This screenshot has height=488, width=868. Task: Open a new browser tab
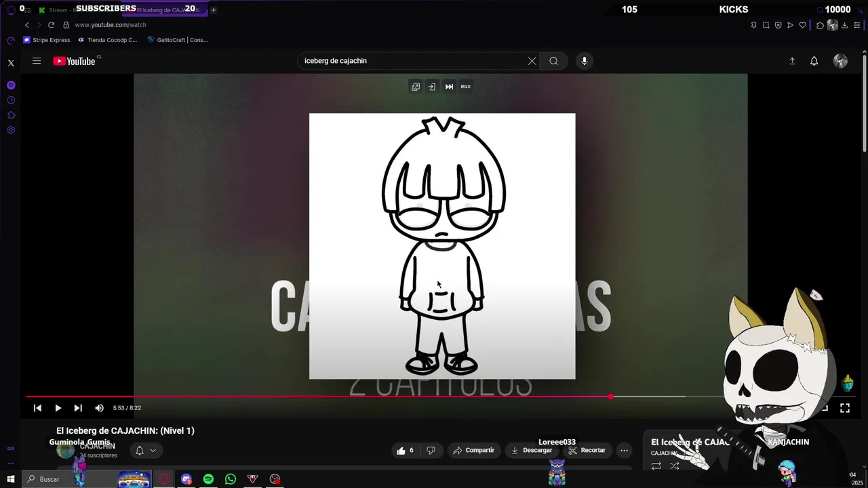(214, 10)
